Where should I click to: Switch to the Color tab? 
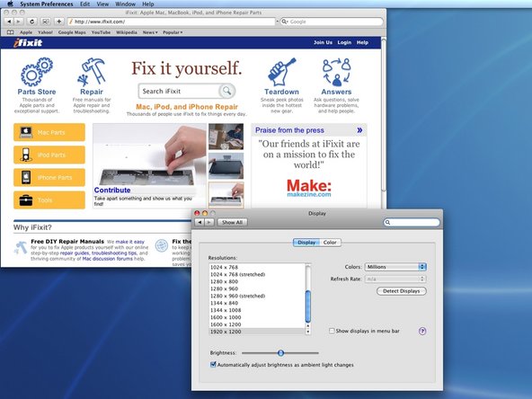[330, 243]
